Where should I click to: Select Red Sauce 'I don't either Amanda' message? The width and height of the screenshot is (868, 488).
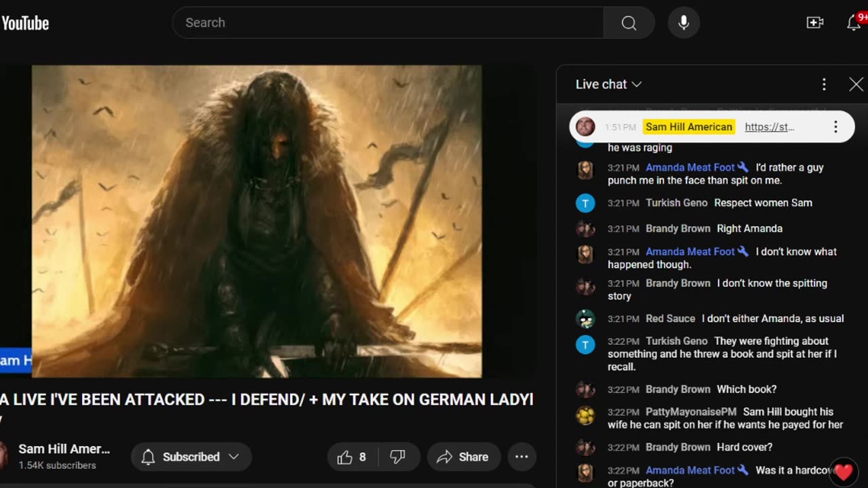click(x=712, y=319)
